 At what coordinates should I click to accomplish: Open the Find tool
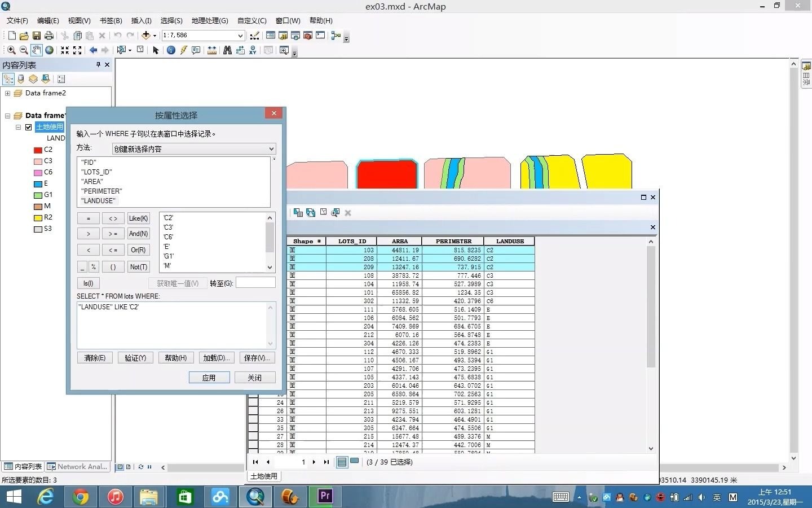coord(227,50)
